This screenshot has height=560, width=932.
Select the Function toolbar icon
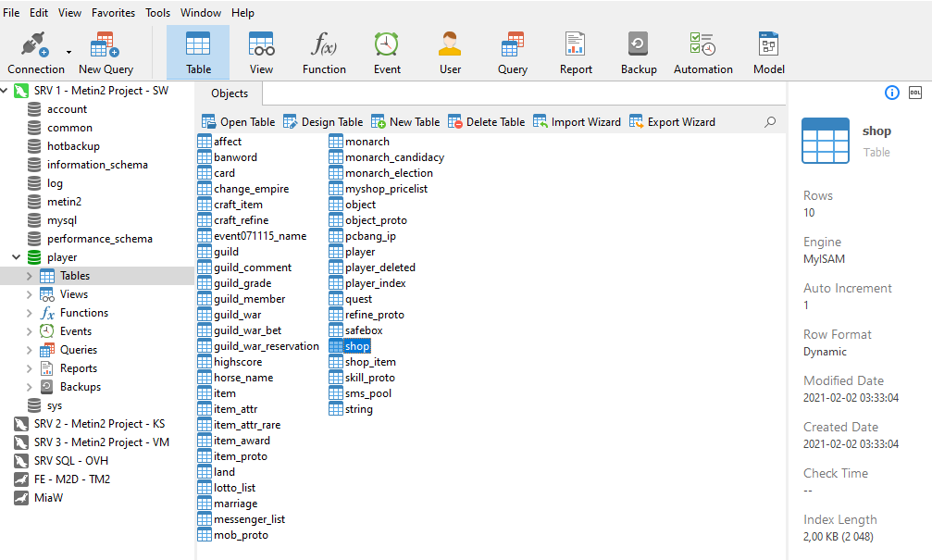[x=324, y=45]
